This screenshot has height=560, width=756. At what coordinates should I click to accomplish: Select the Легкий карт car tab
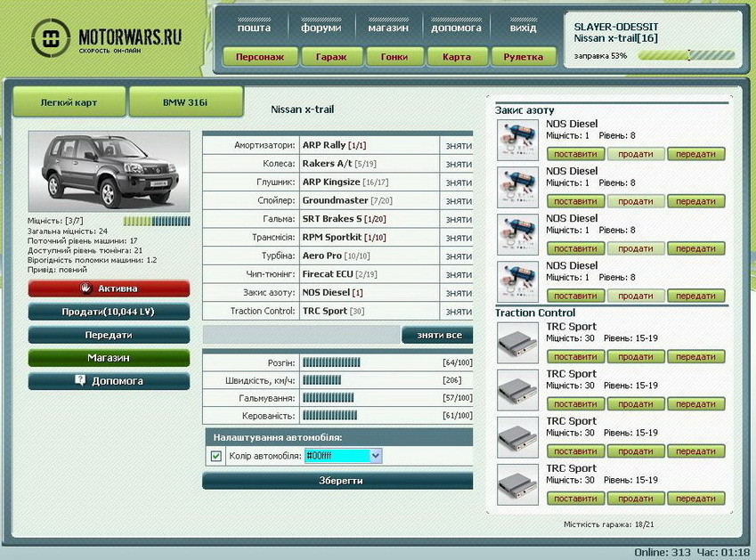(69, 102)
